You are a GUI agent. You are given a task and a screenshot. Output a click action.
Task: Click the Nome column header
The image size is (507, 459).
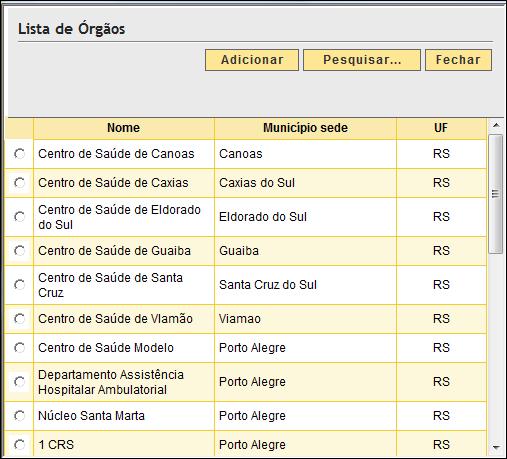(124, 128)
